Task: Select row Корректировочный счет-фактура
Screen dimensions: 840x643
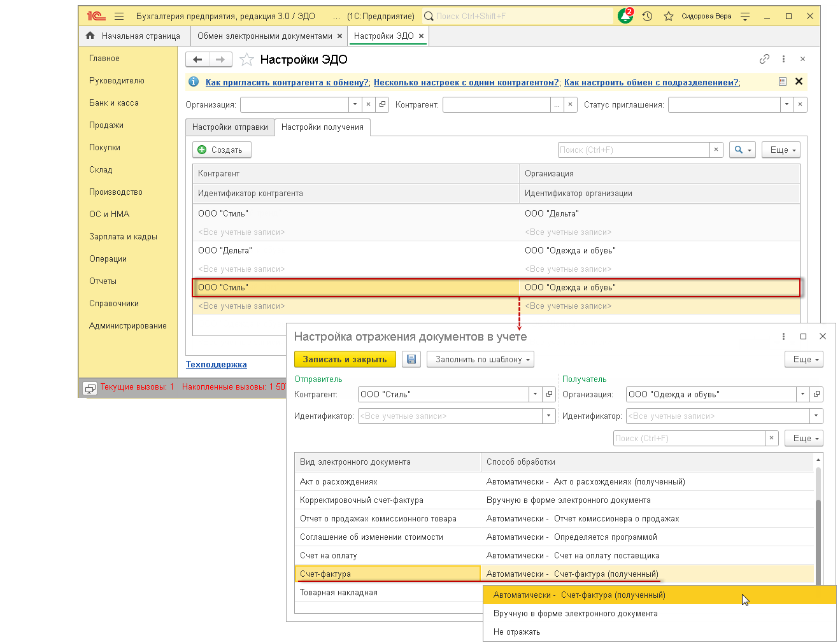Action: 554,500
